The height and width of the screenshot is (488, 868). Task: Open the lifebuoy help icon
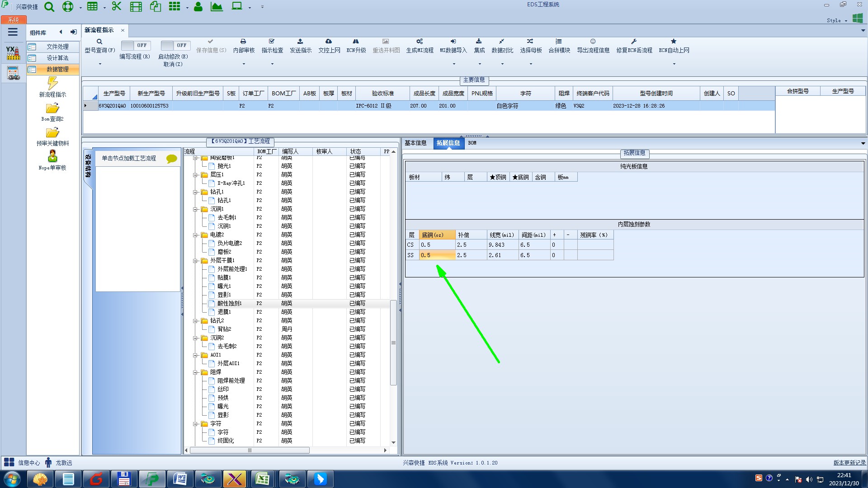[68, 7]
